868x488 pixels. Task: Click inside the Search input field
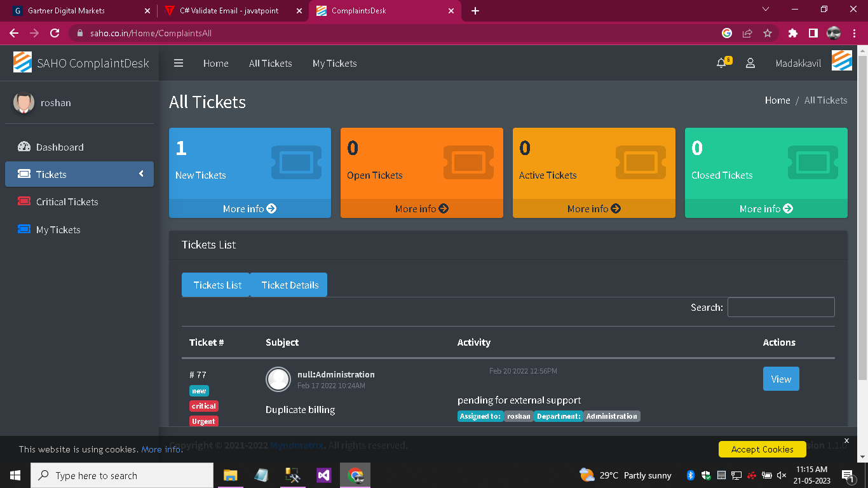(781, 307)
